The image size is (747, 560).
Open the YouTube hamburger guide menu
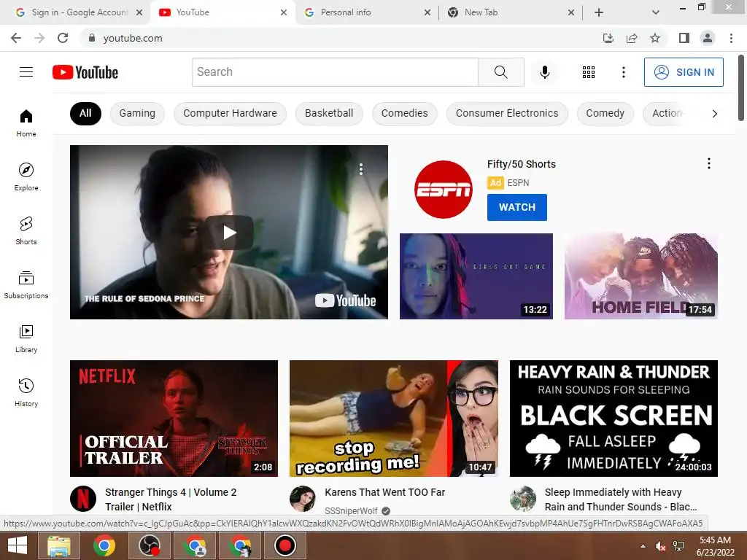pyautogui.click(x=26, y=72)
